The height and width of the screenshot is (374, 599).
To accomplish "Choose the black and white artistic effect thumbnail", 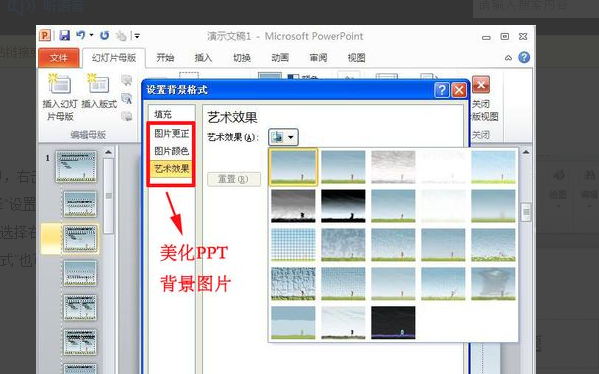I will click(343, 206).
